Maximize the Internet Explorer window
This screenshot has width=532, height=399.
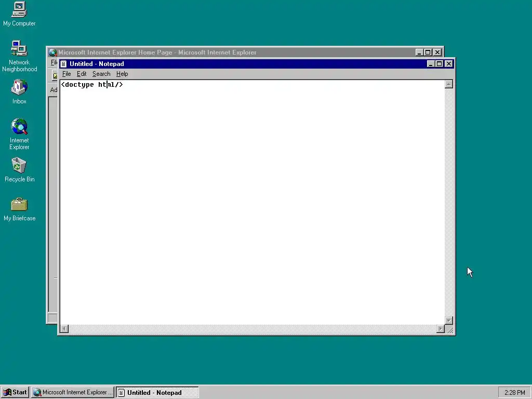(x=428, y=52)
